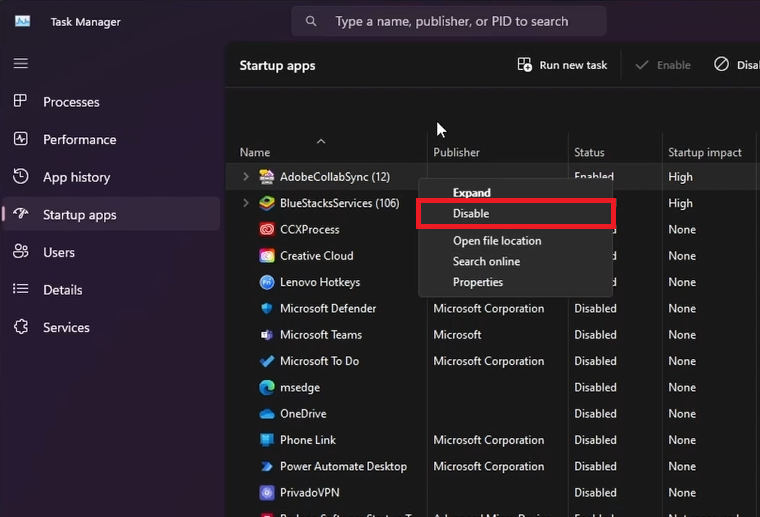Open Properties from the context menu
Viewport: 760px width, 517px height.
click(478, 282)
